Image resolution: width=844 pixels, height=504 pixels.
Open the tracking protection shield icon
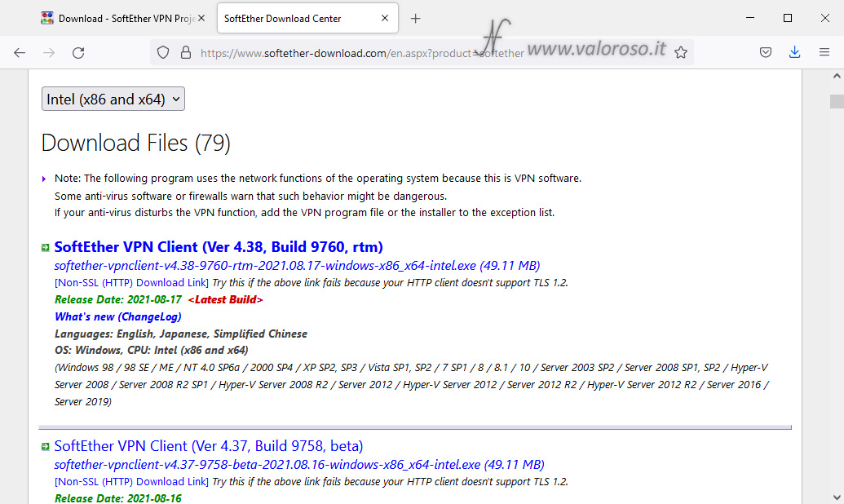point(163,53)
